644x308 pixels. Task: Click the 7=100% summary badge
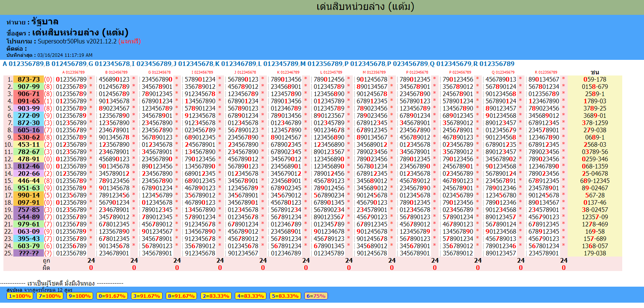click(x=50, y=296)
